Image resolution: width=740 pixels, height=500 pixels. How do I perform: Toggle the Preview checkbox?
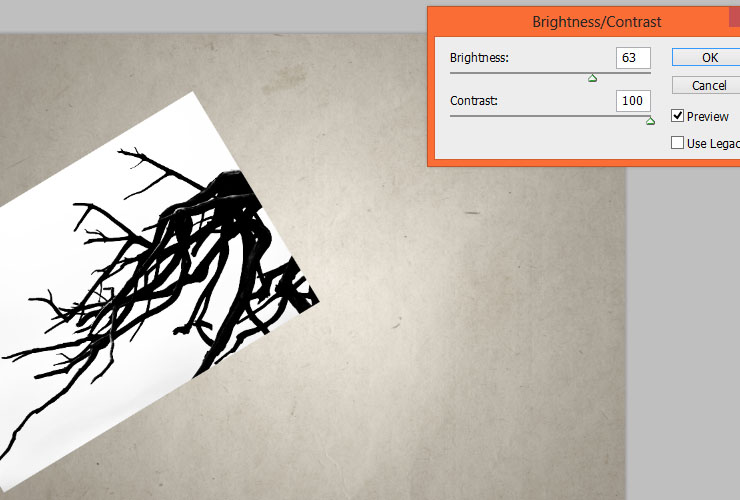677,116
